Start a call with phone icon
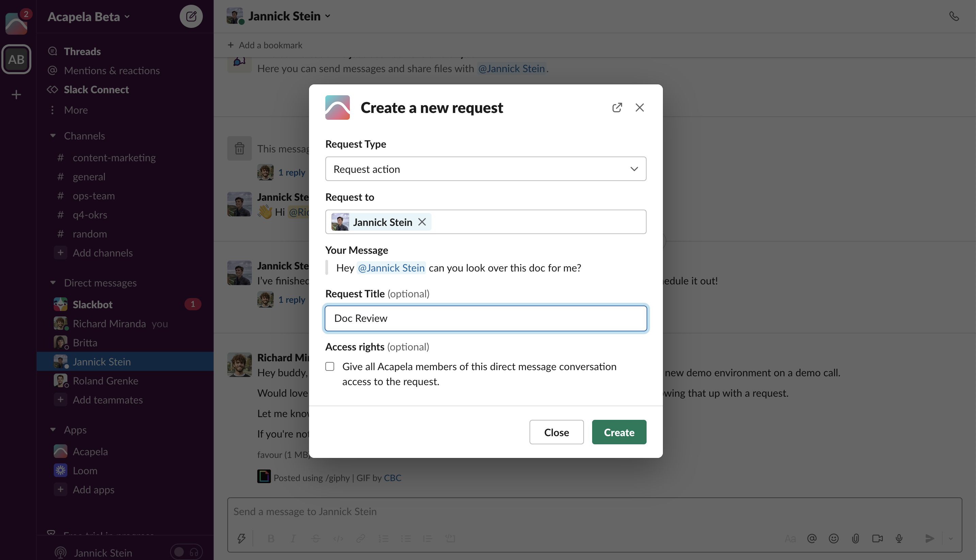Image resolution: width=976 pixels, height=560 pixels. 954,16
